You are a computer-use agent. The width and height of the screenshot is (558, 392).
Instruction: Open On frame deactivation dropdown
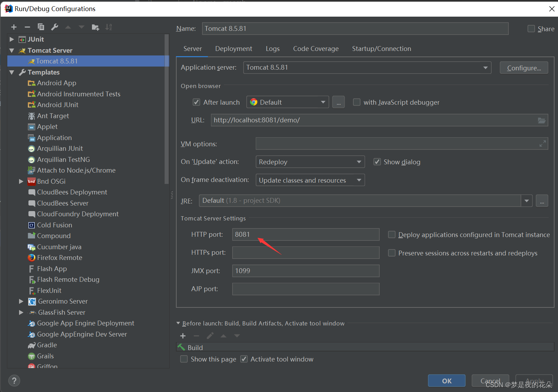tap(310, 180)
